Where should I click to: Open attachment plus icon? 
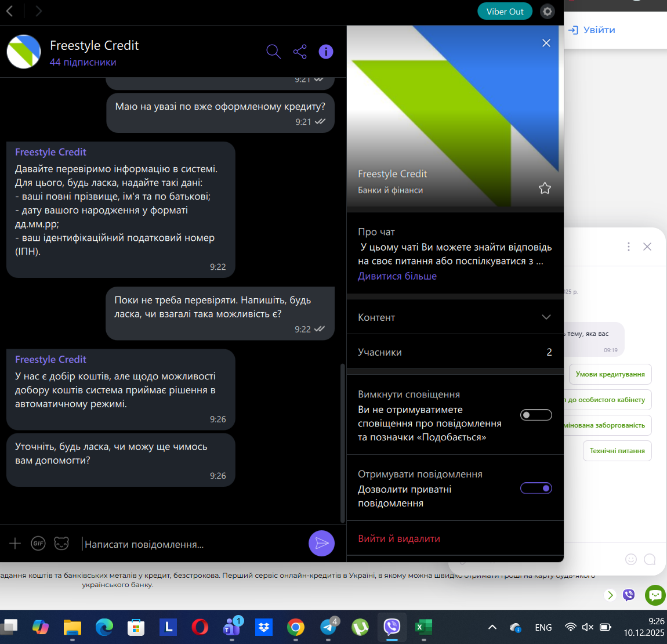click(15, 544)
